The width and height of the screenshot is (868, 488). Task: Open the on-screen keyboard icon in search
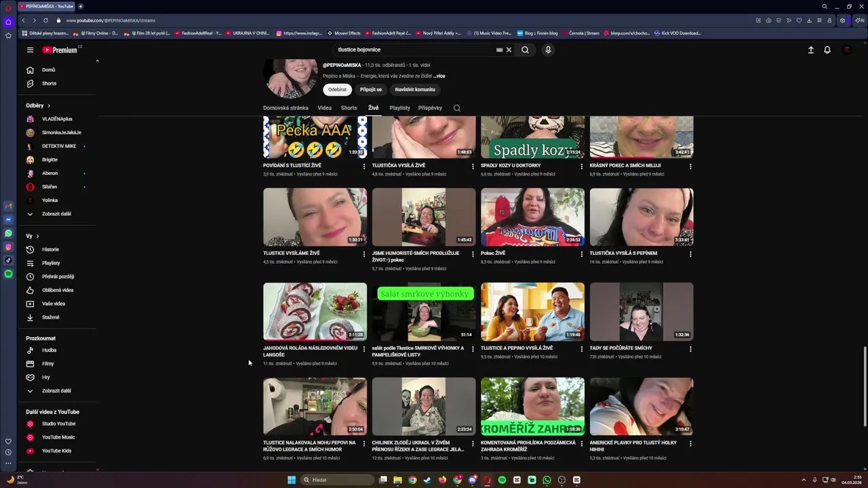click(x=500, y=49)
